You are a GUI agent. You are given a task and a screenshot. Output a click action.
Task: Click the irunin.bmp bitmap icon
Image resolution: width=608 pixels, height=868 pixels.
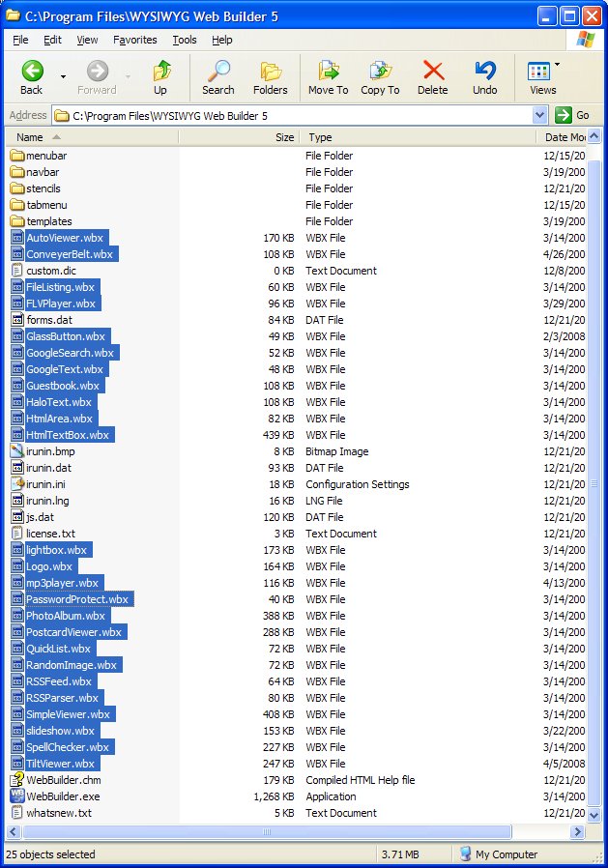coord(17,451)
